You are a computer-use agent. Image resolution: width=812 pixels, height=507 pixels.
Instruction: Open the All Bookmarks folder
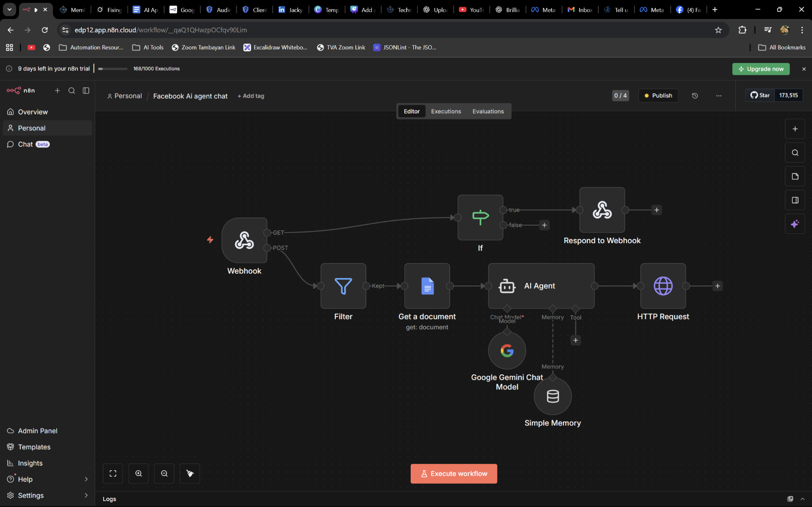click(782, 47)
